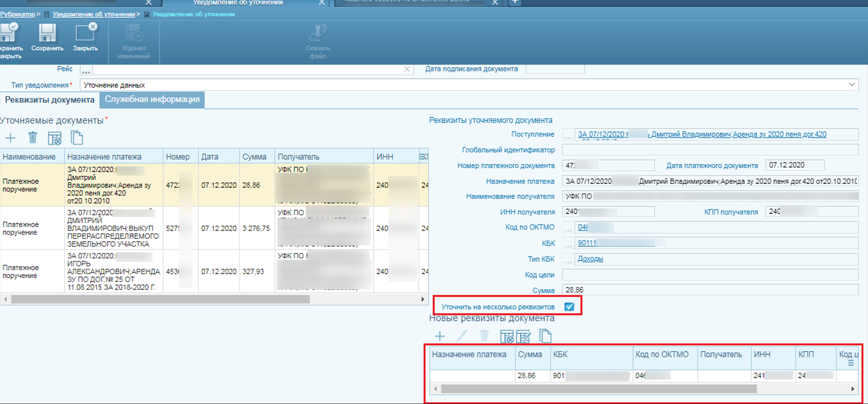Viewport: 868px width, 404px height.
Task: Click the documents table horizontal scrollbar
Action: [160, 300]
